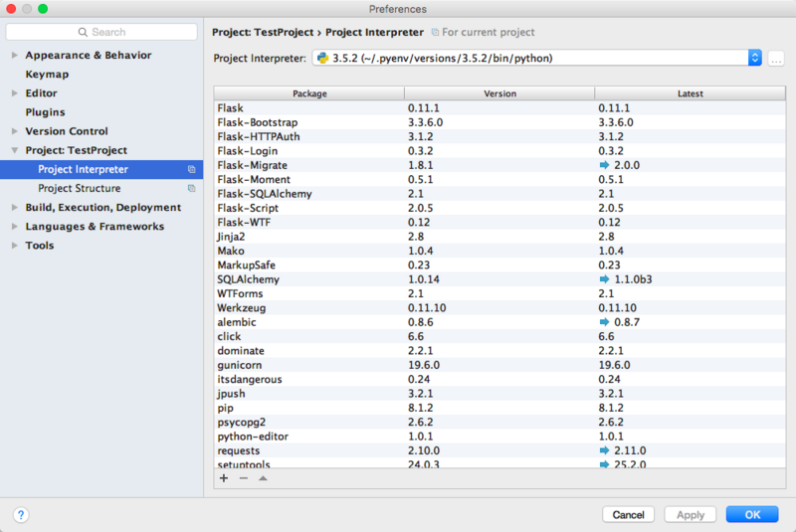Sort by the Latest column header
This screenshot has height=532, width=796.
690,93
